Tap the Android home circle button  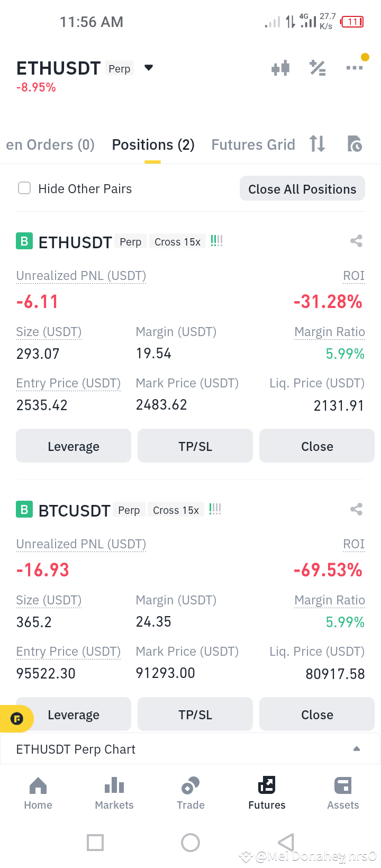[x=190, y=843]
